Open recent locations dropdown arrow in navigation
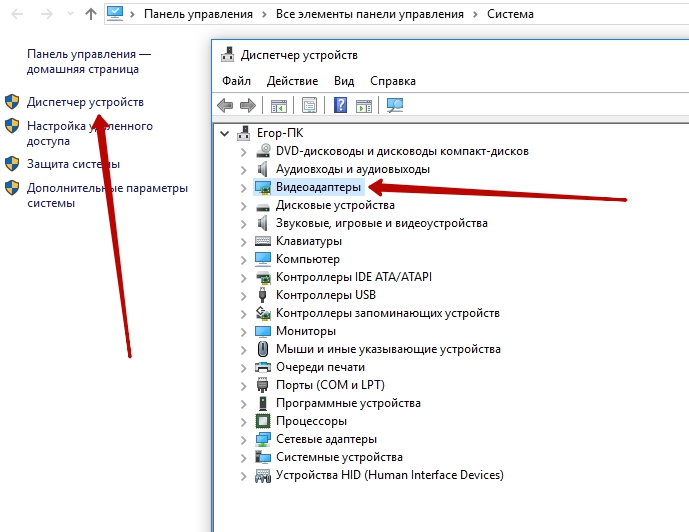689x532 pixels. 70,14
